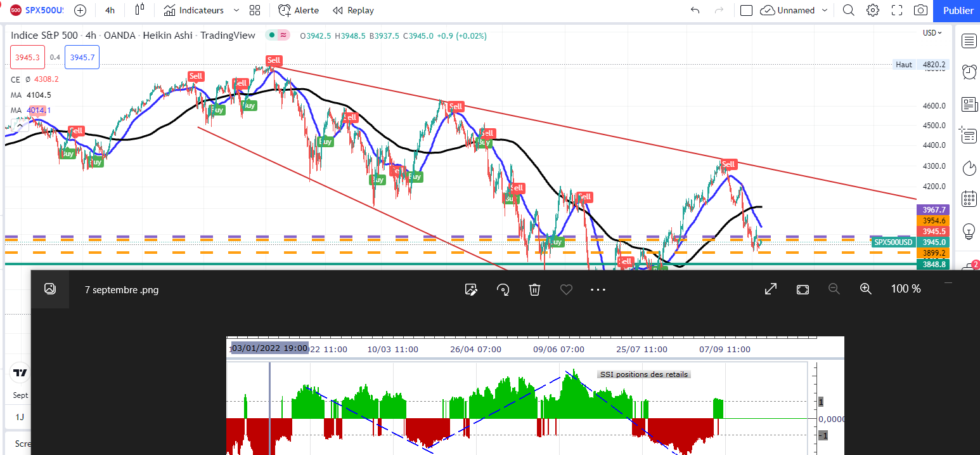The height and width of the screenshot is (455, 980).
Task: Toggle favorite heart on the photo
Action: [x=566, y=289]
